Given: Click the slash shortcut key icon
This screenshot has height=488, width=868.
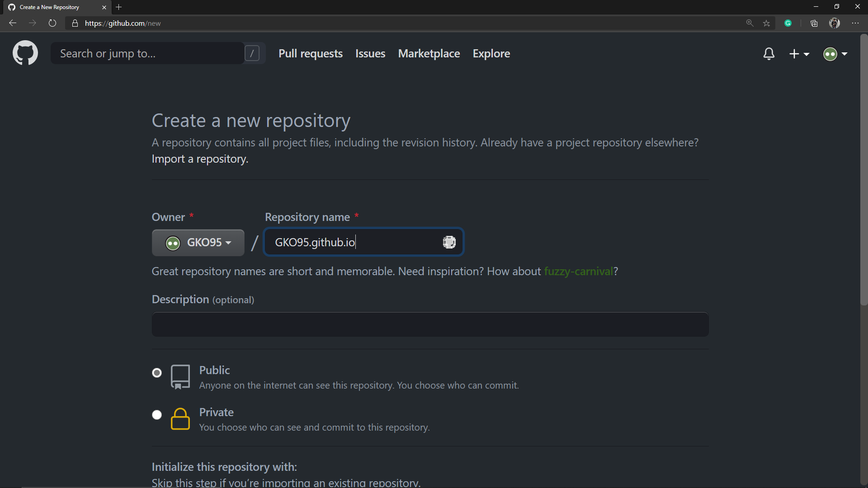Looking at the screenshot, I should click(252, 53).
